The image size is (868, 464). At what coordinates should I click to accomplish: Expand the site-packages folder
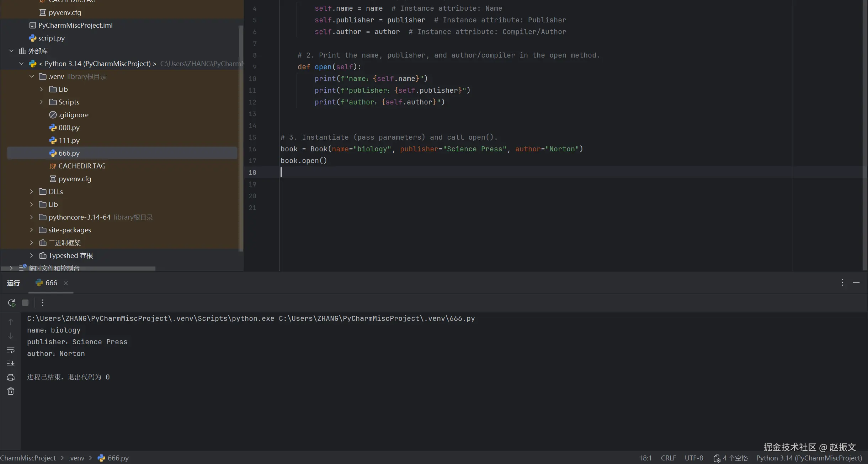point(32,230)
